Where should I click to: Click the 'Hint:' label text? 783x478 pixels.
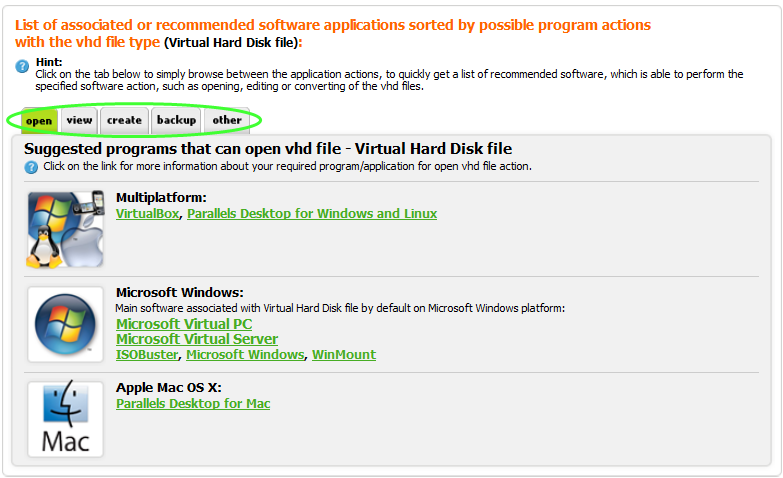point(49,62)
